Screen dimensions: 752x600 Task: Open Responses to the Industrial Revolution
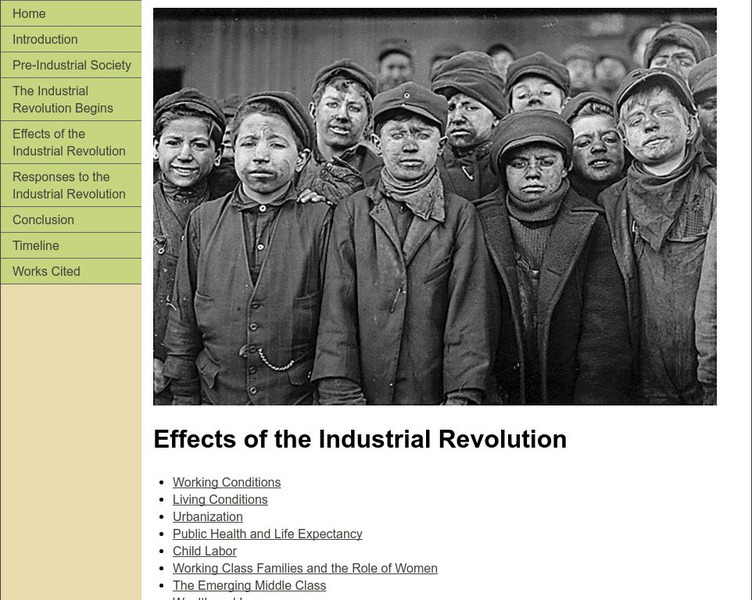tap(71, 185)
